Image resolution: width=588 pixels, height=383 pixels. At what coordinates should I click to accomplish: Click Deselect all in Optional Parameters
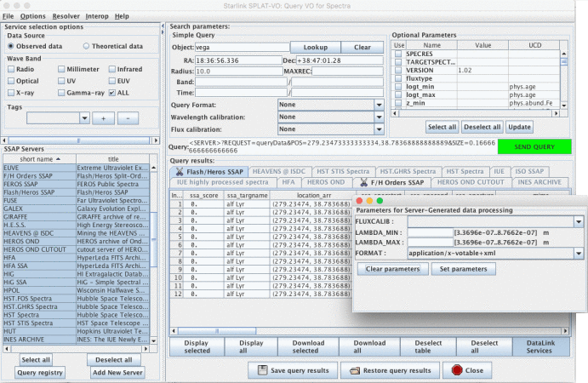pos(482,127)
